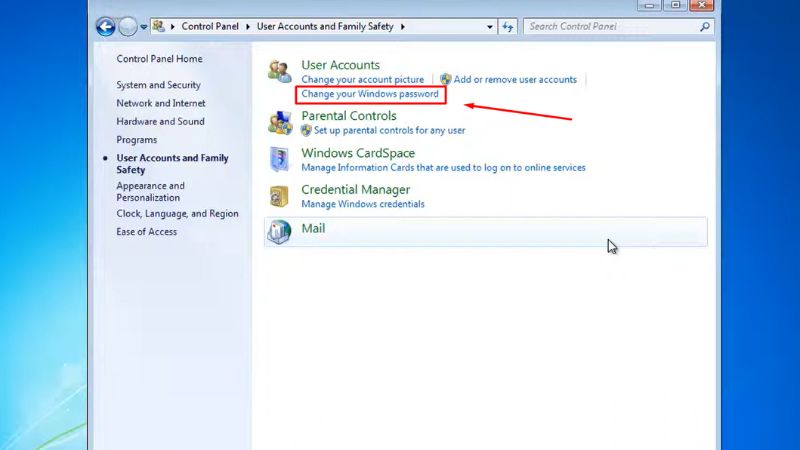Click Add or remove user accounts
800x450 pixels.
click(515, 80)
